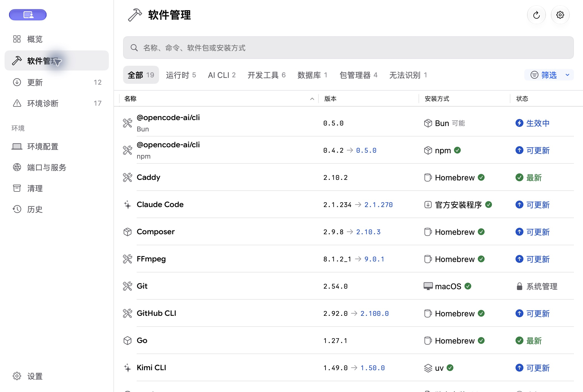
Task: Switch to the 开发工具 6 tab
Action: [267, 75]
